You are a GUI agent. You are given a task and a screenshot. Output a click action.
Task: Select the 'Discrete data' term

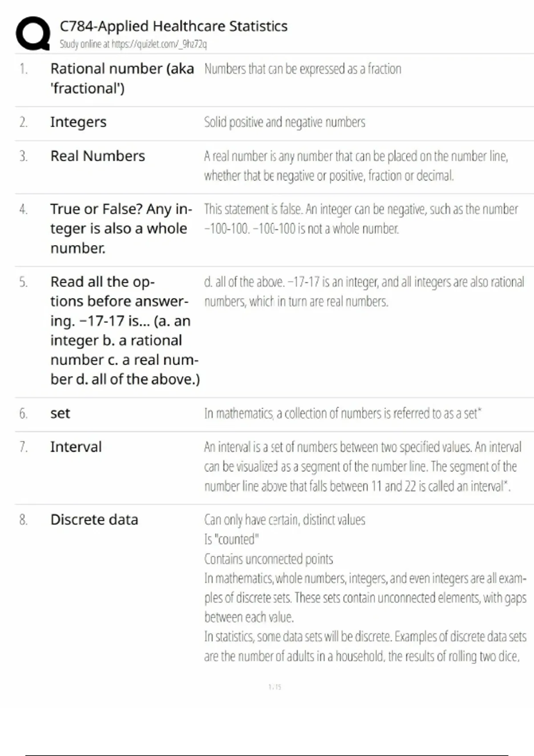pos(94,519)
